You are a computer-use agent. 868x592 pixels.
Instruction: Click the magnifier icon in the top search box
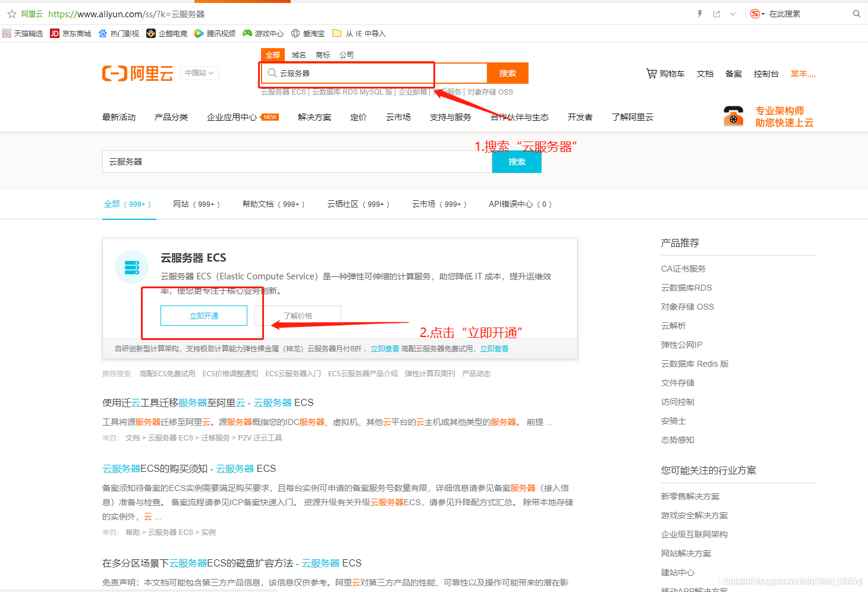(272, 73)
